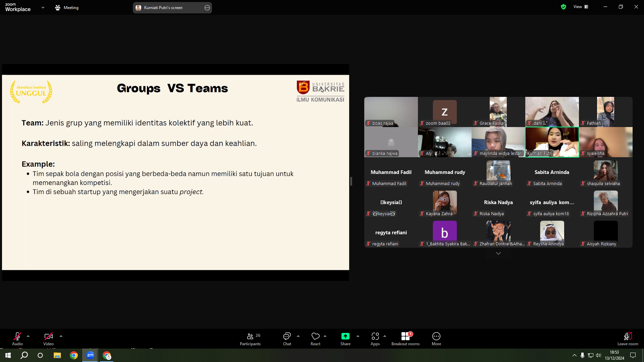Open File Explorer from the taskbar
The height and width of the screenshot is (362, 644).
coord(57,355)
